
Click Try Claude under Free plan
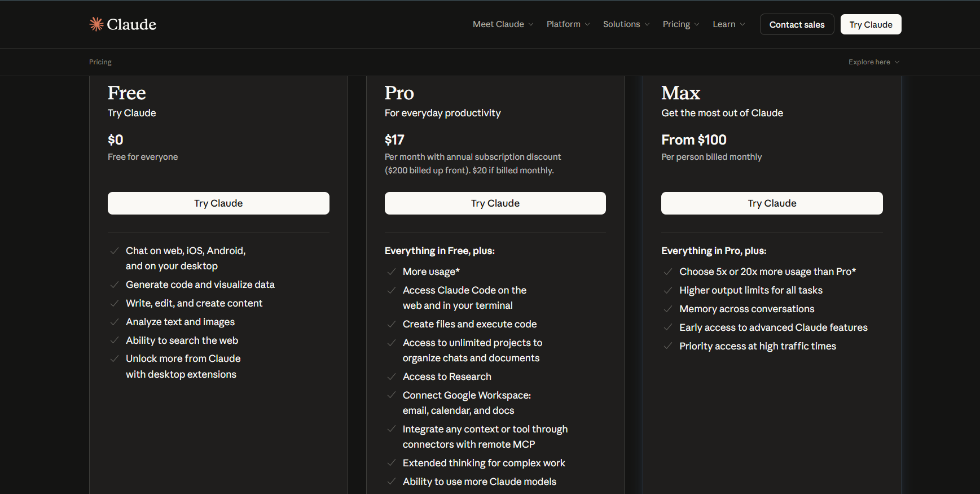(218, 203)
